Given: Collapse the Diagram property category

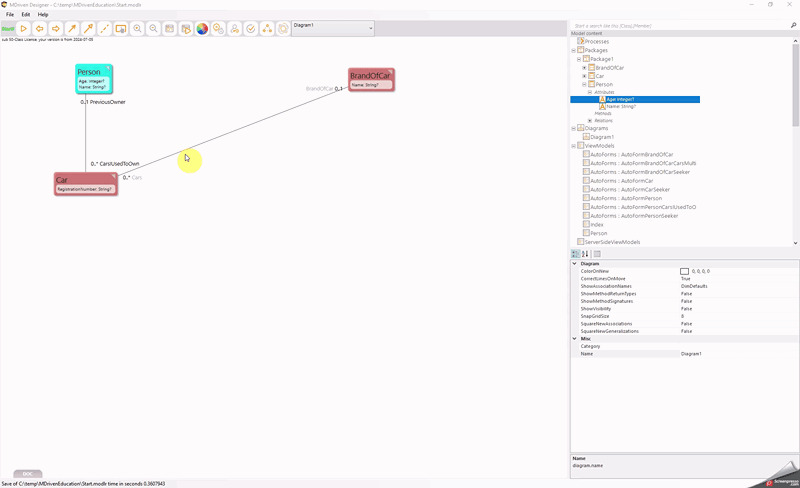Looking at the screenshot, I should click(574, 264).
